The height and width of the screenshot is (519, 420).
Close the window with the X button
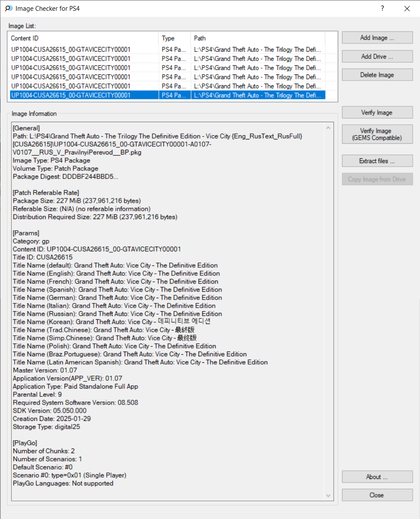407,8
